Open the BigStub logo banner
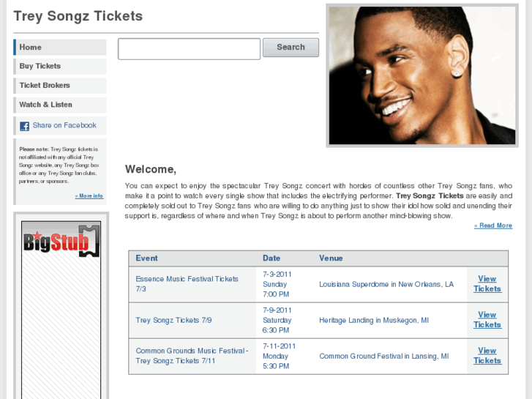Image resolution: width=532 pixels, height=399 pixels. click(x=61, y=241)
